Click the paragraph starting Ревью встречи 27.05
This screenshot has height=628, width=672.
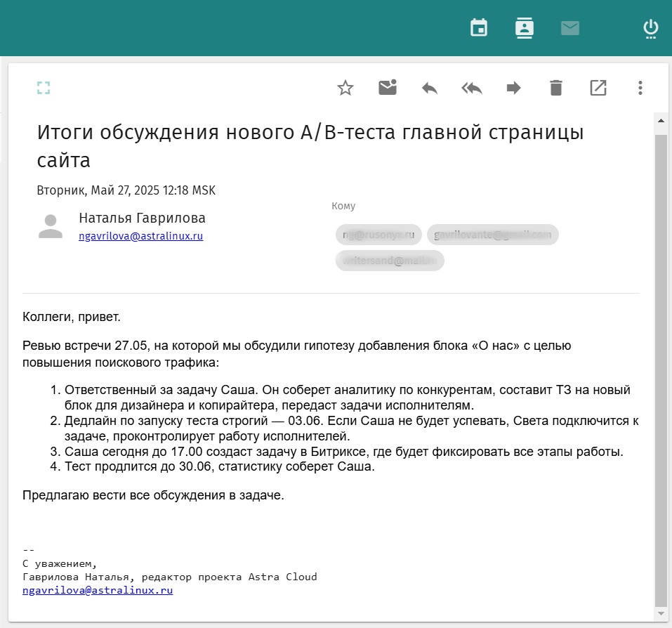[296, 353]
